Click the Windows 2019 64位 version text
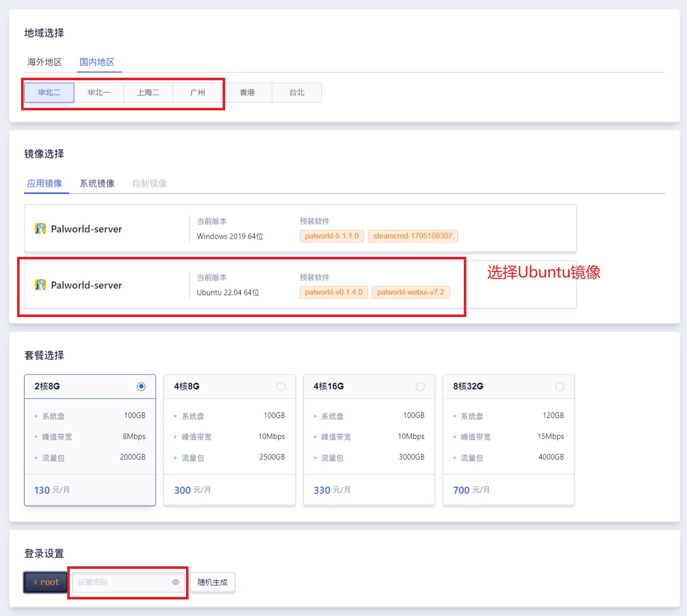This screenshot has width=687, height=616. click(230, 236)
